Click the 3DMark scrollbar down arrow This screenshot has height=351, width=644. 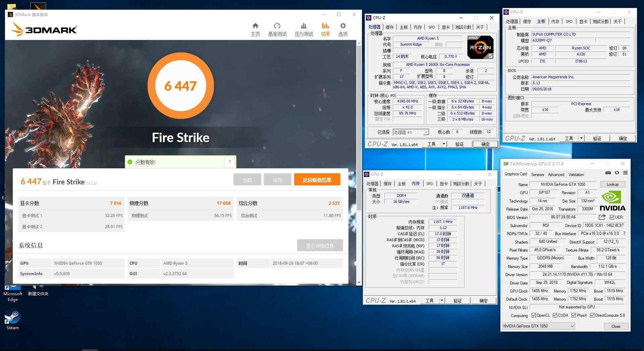(359, 282)
